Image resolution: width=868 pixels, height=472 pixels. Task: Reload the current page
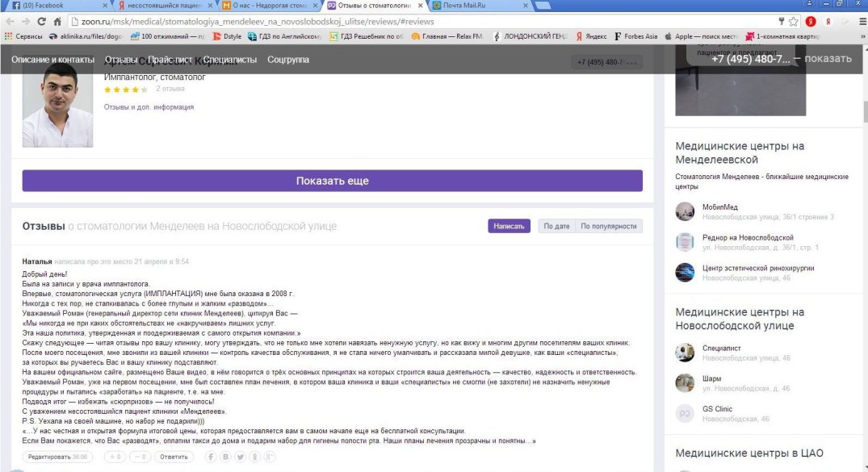(x=41, y=22)
